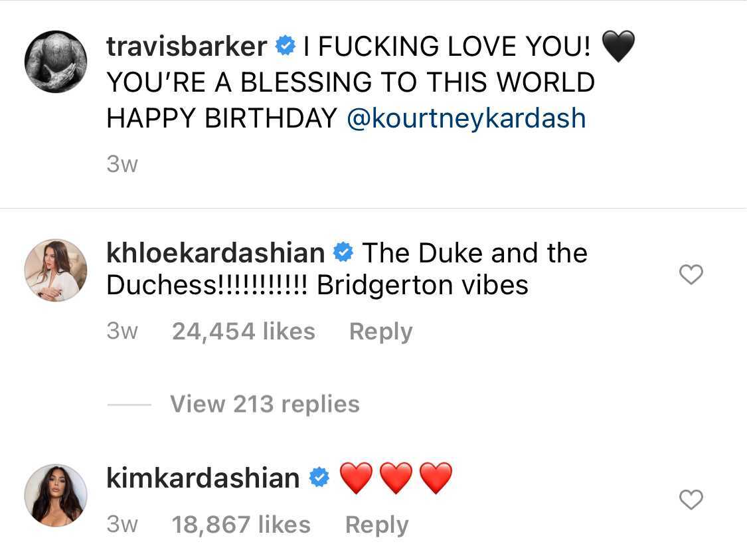Image resolution: width=747 pixels, height=560 pixels.
Task: Click khloekardashian's verified checkmark
Action: [343, 252]
